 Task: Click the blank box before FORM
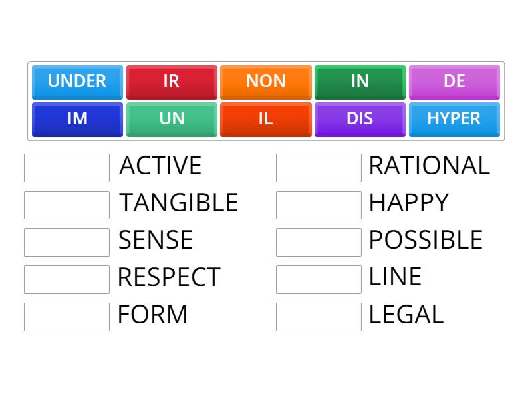point(66,315)
